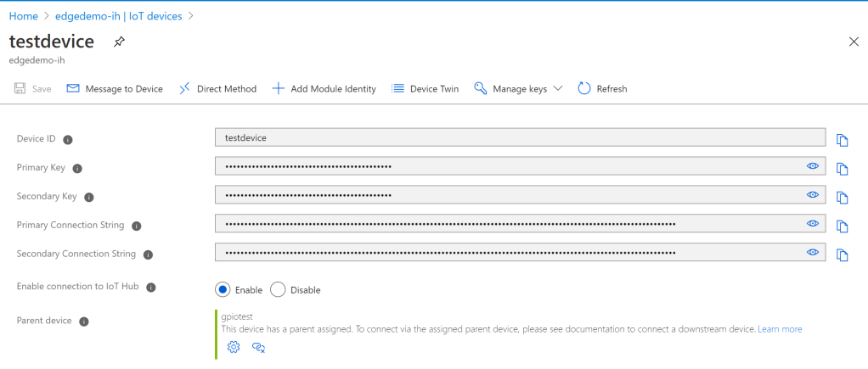The width and height of the screenshot is (868, 369).
Task: Open Direct Method from toolbar
Action: pyautogui.click(x=217, y=88)
